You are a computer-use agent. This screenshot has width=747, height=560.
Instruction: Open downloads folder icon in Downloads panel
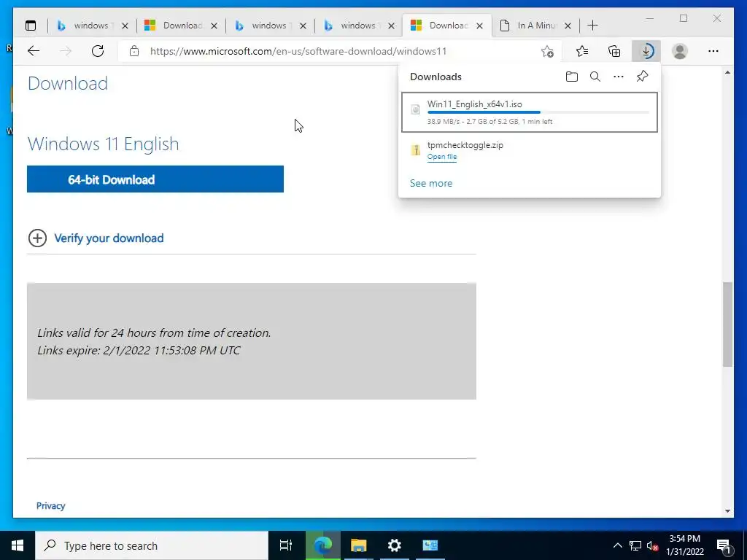(x=572, y=77)
